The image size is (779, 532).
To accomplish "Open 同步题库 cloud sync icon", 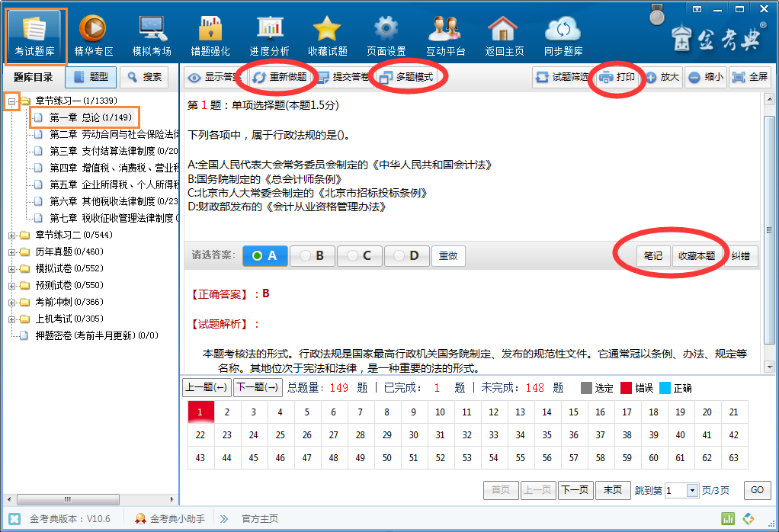I will [x=563, y=29].
